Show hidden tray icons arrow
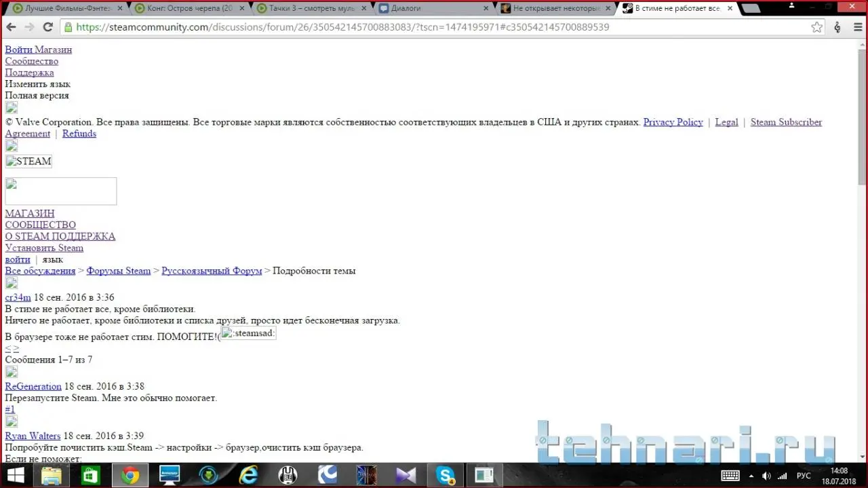The height and width of the screenshot is (488, 868). coord(750,475)
